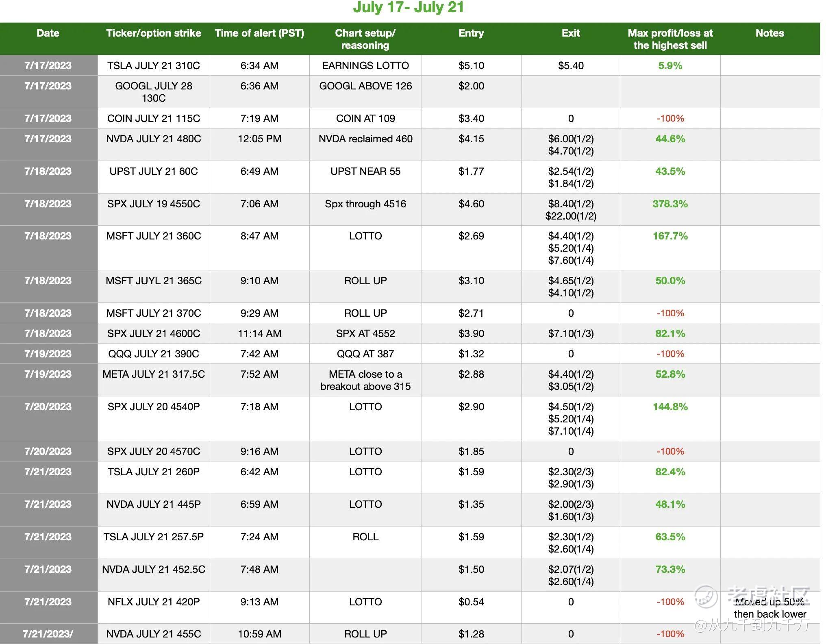
Task: Click the "Date" column header
Action: coord(48,33)
